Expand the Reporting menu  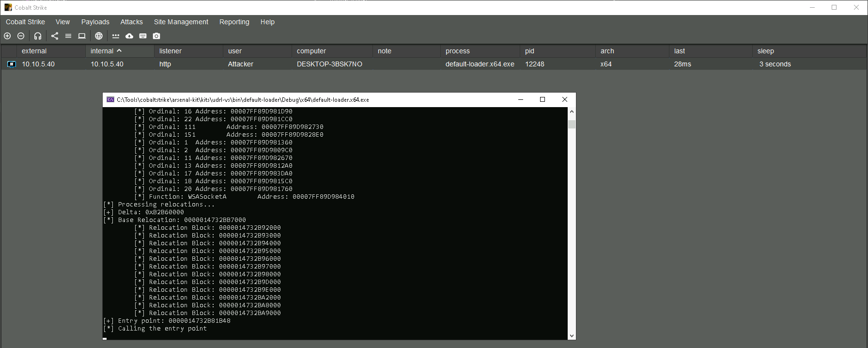(x=234, y=22)
